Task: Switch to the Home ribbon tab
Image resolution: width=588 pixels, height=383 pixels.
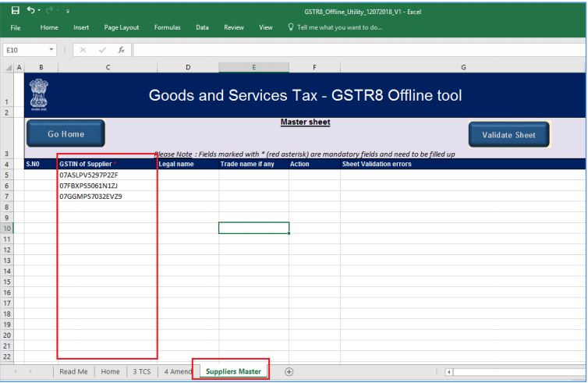Action: (x=49, y=27)
